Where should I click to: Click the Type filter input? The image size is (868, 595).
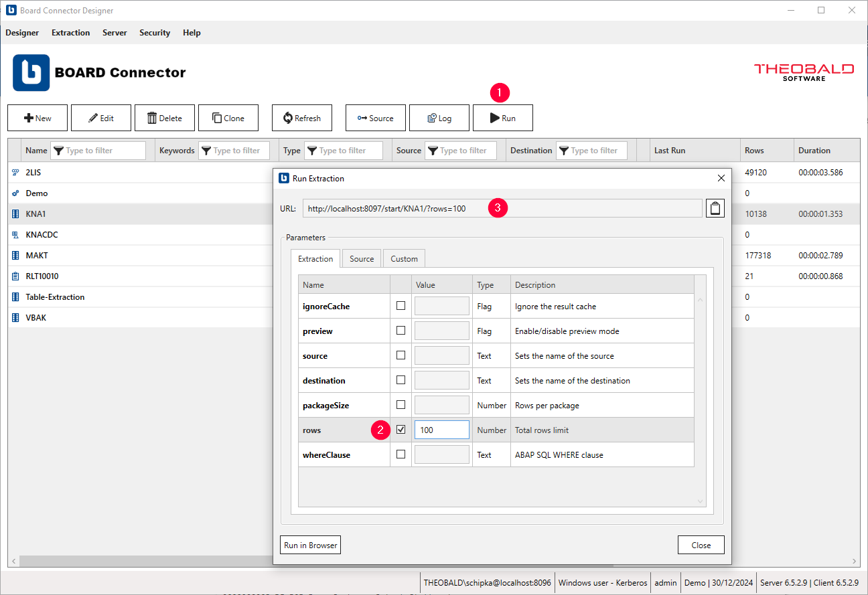coord(344,151)
